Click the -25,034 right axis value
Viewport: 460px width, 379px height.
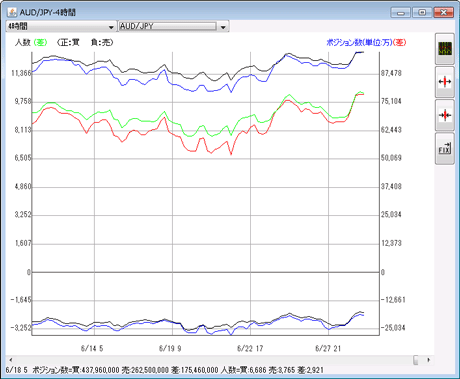pyautogui.click(x=393, y=328)
